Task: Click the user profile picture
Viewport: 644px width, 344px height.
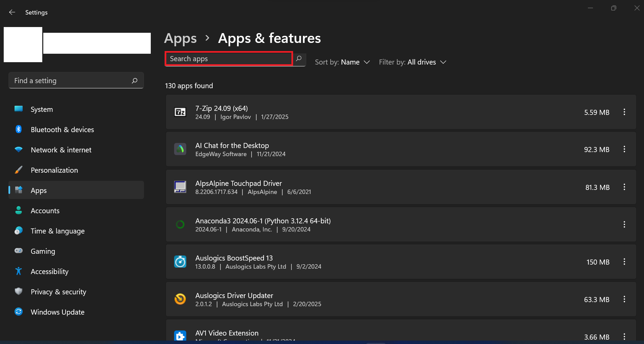Action: (x=23, y=45)
